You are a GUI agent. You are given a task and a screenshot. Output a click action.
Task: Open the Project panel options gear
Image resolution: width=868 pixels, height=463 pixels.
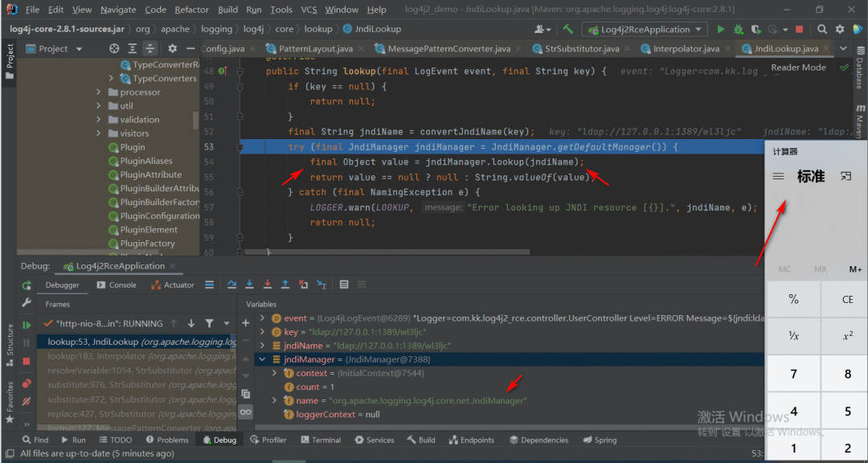(172, 49)
